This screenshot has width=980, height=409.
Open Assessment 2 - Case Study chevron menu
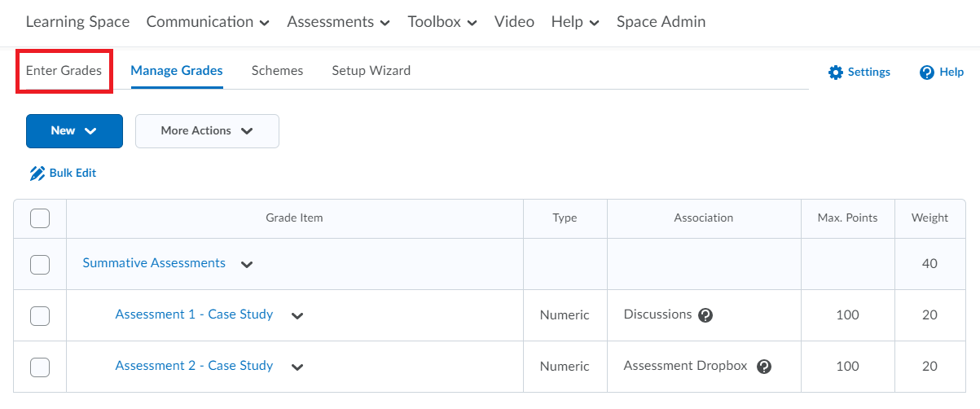click(297, 367)
